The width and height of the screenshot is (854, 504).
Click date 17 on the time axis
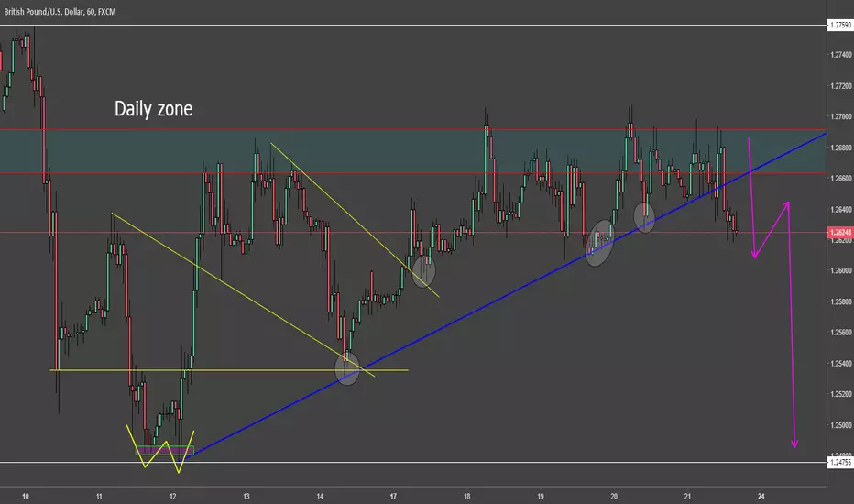pos(393,497)
